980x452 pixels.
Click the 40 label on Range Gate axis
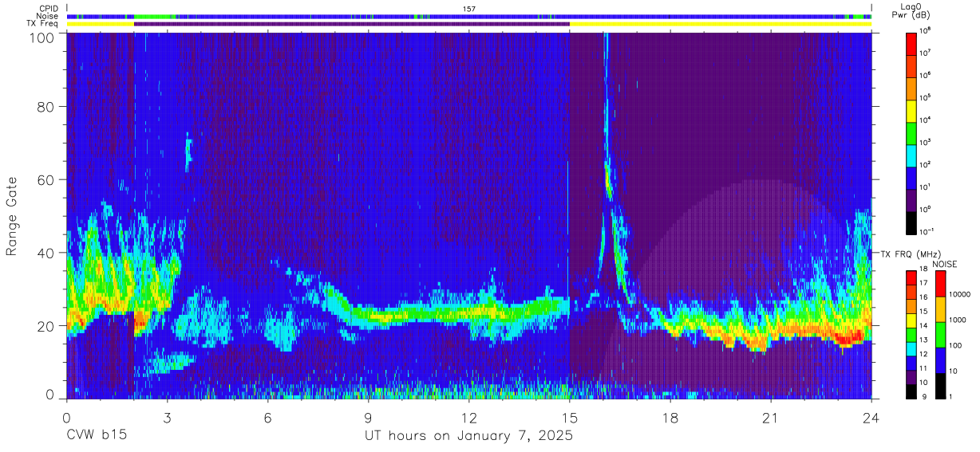click(x=47, y=253)
